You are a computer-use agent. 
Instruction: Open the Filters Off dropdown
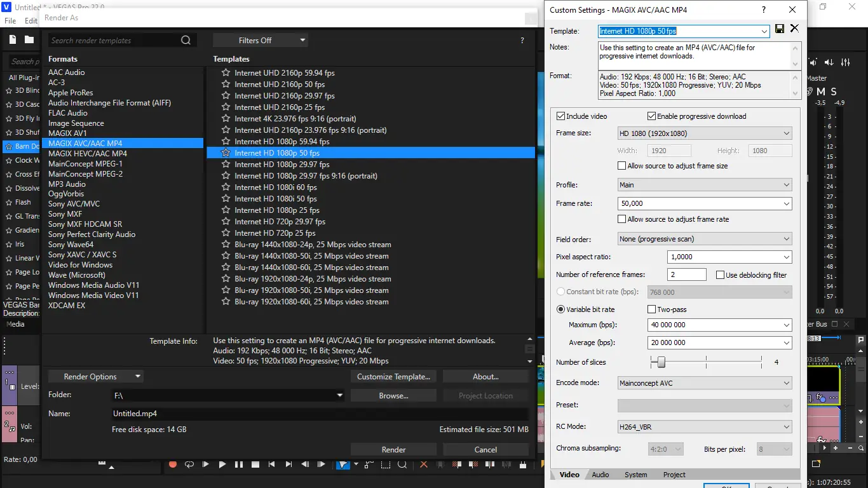click(261, 40)
